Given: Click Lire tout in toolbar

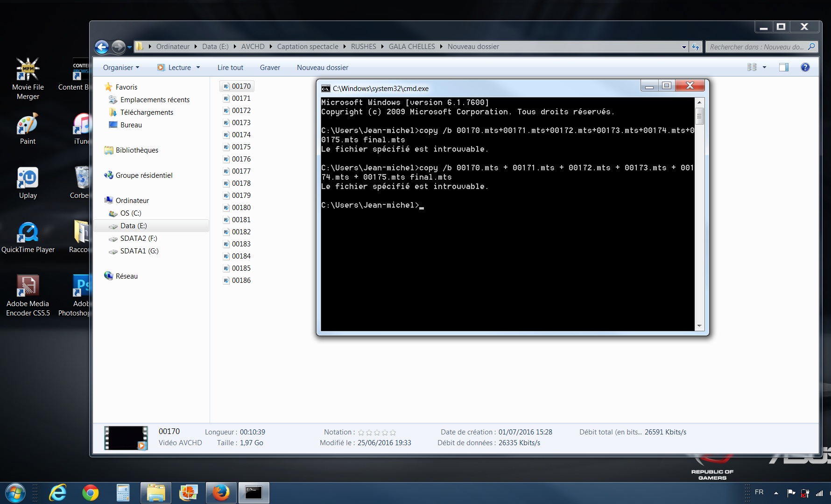Looking at the screenshot, I should point(230,67).
